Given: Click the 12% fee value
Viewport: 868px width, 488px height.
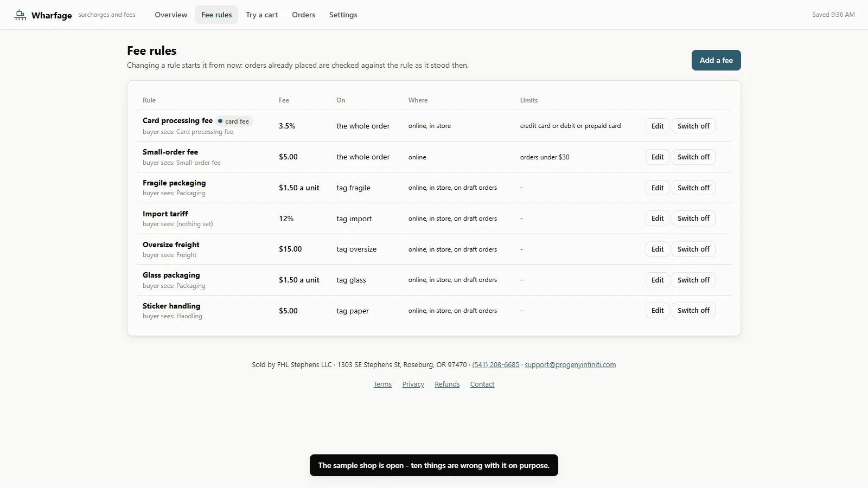Looking at the screenshot, I should point(286,219).
